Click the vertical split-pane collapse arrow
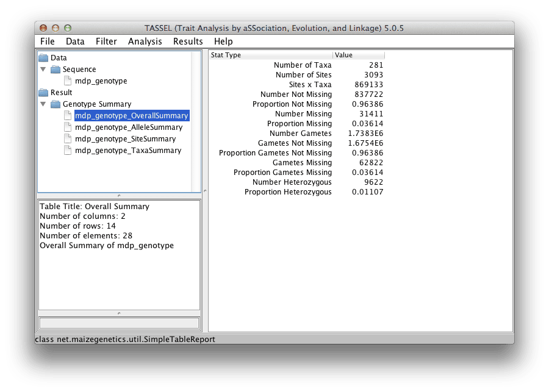 [205, 191]
